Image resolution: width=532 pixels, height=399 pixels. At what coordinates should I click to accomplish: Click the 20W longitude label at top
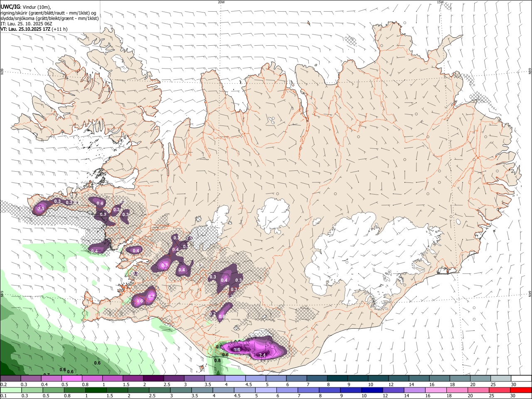point(221,2)
